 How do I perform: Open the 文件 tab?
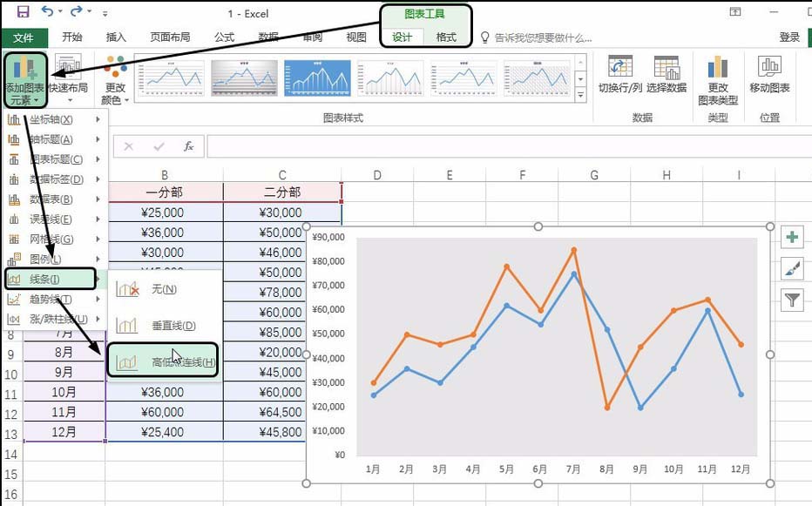[x=24, y=37]
